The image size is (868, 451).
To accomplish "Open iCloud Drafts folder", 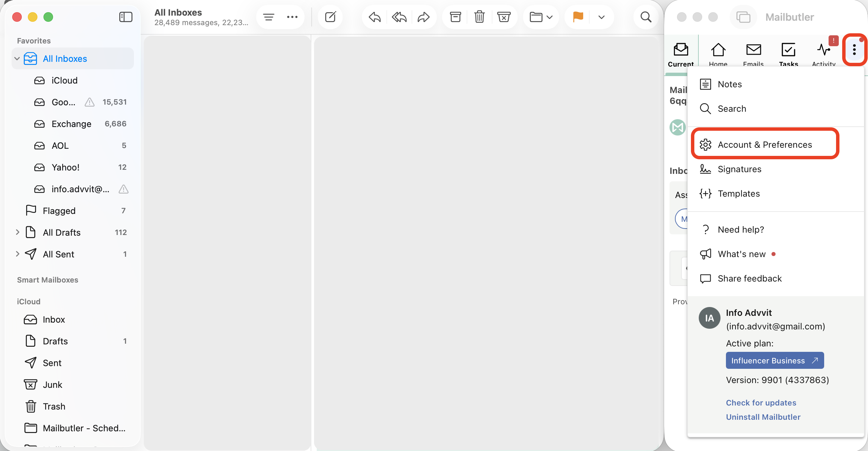I will point(73,341).
